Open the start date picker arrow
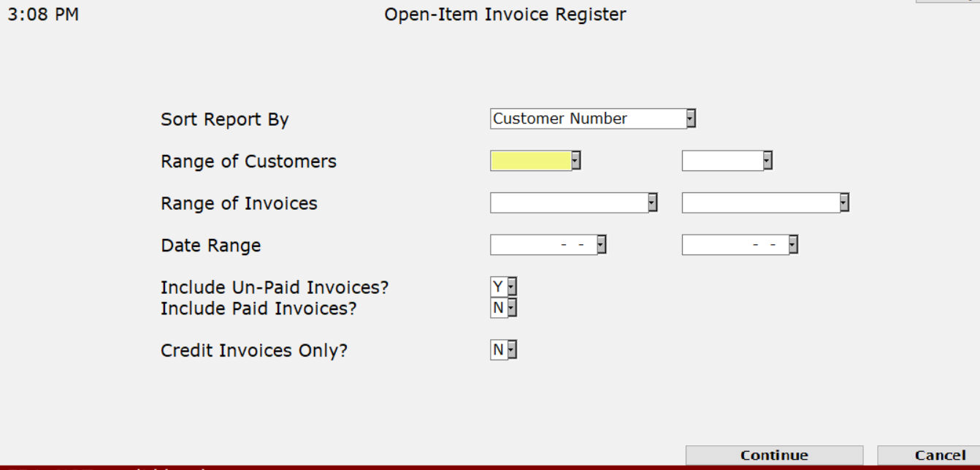980x470 pixels. point(602,245)
